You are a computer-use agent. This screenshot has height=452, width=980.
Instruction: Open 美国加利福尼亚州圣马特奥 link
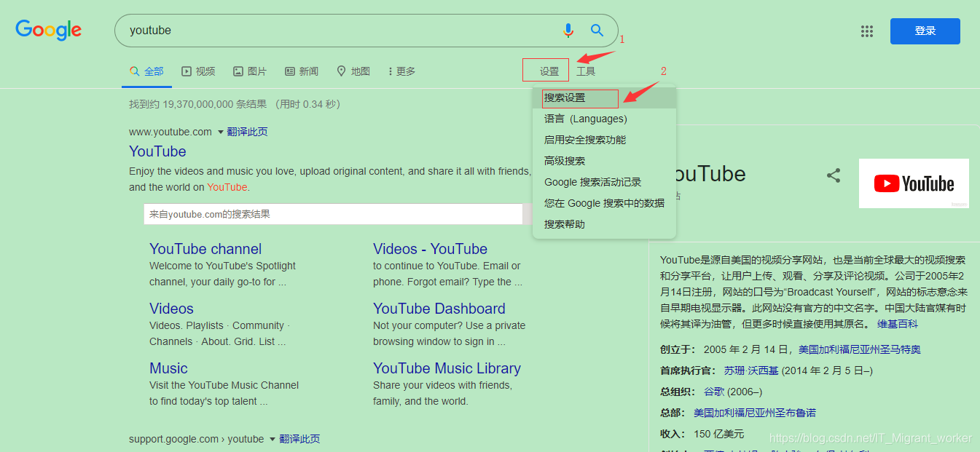point(860,349)
